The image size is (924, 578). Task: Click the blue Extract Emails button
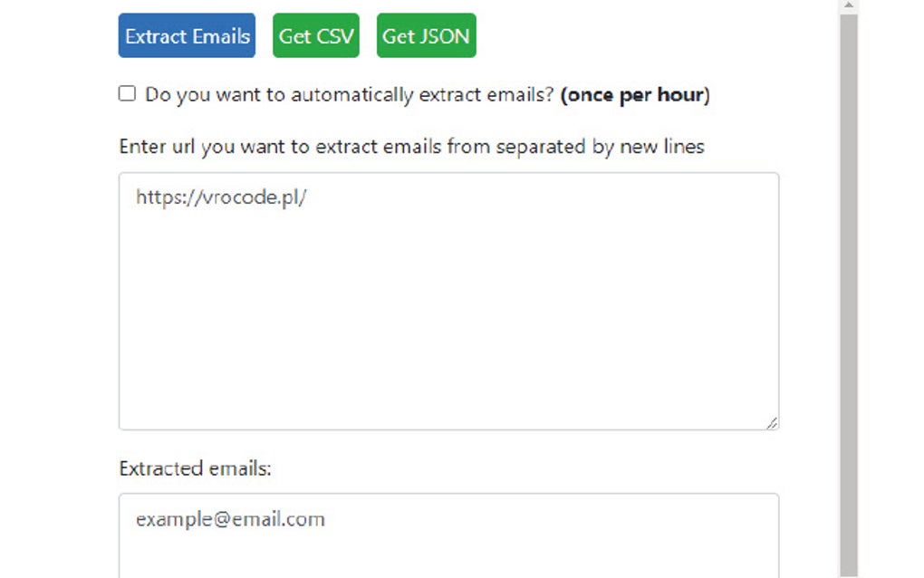point(186,36)
